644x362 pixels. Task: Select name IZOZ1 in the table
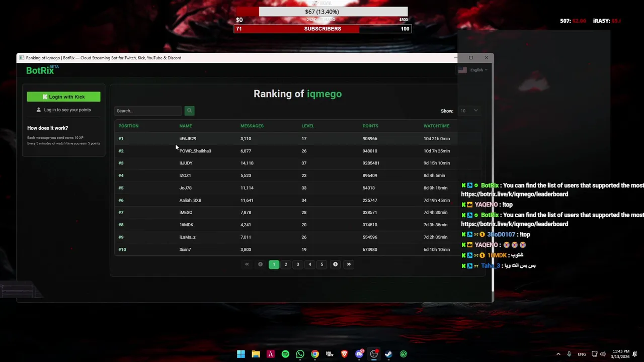point(185,175)
